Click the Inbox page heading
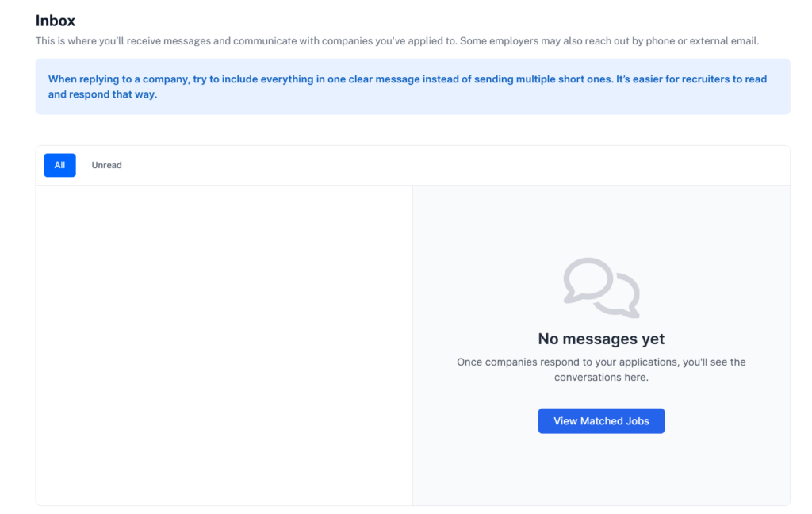812x514 pixels. (55, 20)
